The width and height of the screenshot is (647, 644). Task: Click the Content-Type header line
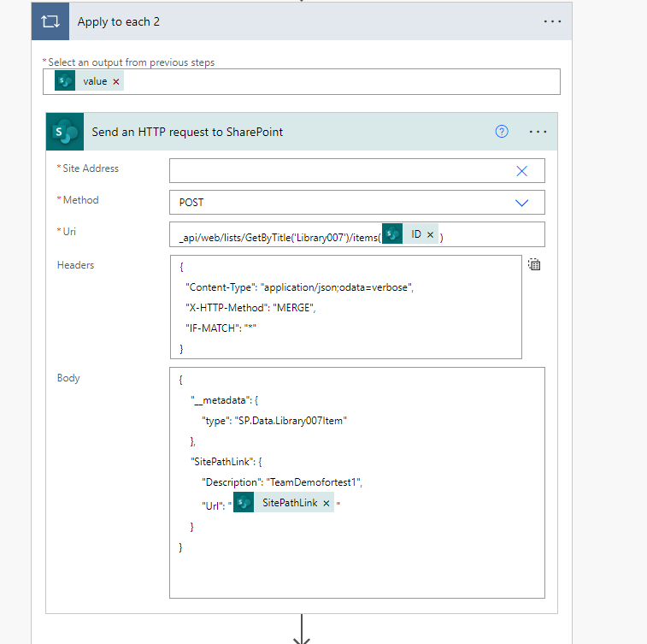(299, 287)
